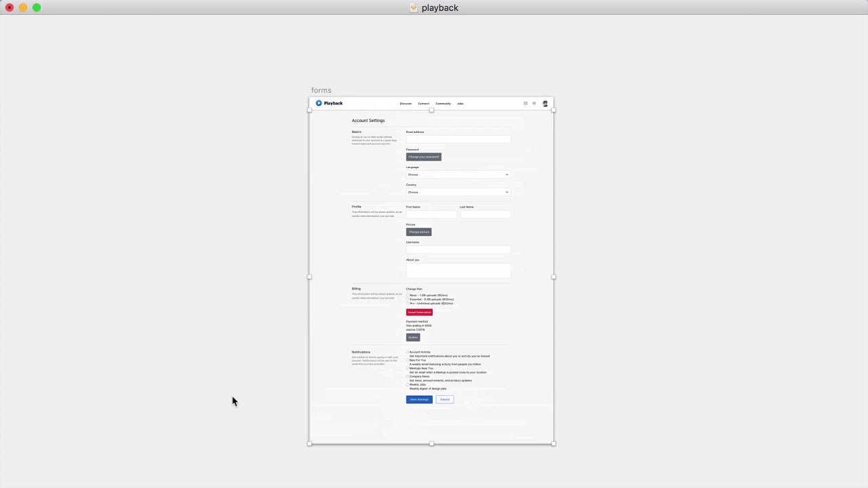Click the red Cancel Subscription button
Image resolution: width=868 pixels, height=488 pixels.
click(x=419, y=312)
